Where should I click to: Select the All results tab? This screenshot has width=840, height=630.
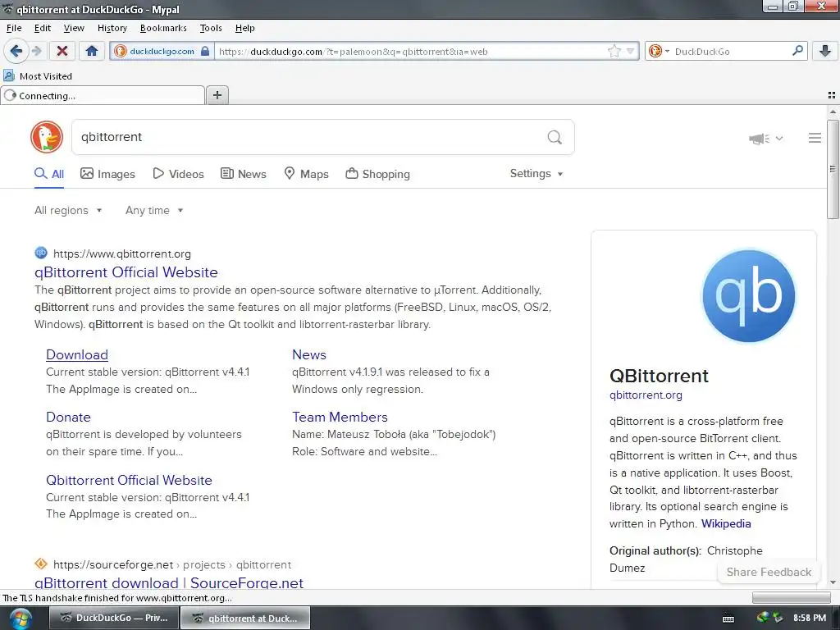49,174
